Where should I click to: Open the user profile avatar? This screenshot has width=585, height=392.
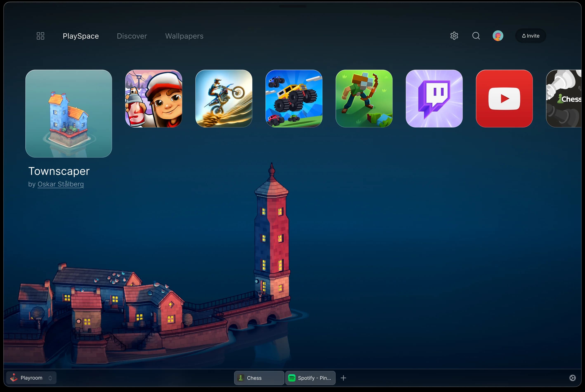[x=498, y=36]
